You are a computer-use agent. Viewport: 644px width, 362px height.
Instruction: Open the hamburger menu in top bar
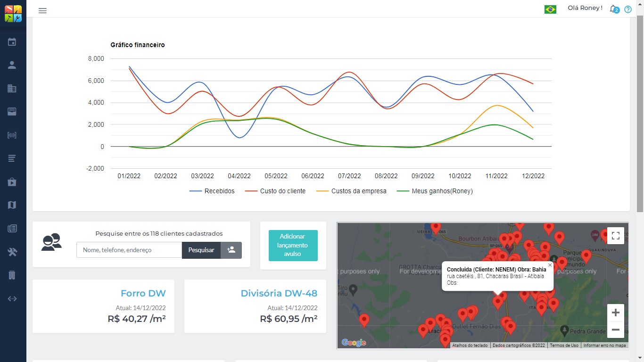click(x=42, y=10)
